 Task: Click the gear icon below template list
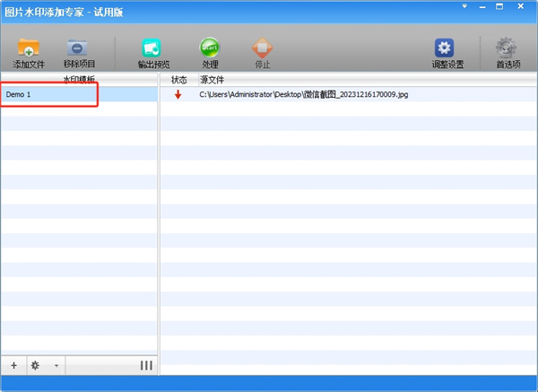coord(36,365)
